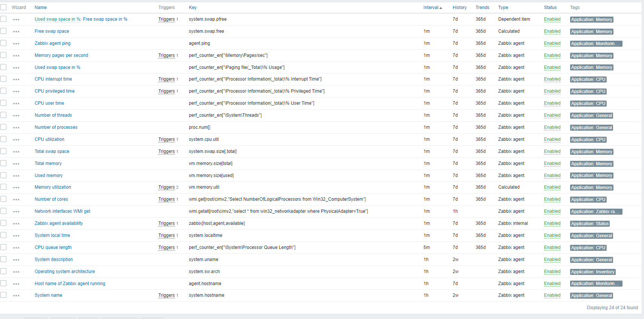Open wizard menu for System name
Screen dimensions: 644x319
click(x=16, y=296)
